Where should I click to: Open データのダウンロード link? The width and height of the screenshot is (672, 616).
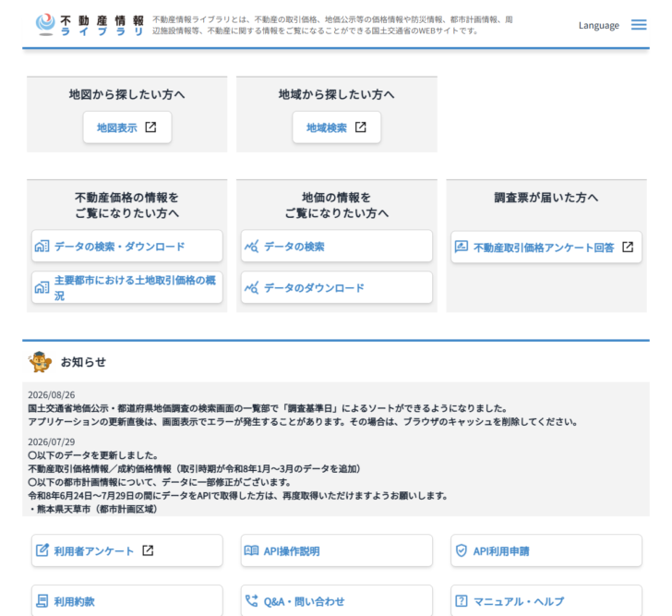click(x=336, y=287)
